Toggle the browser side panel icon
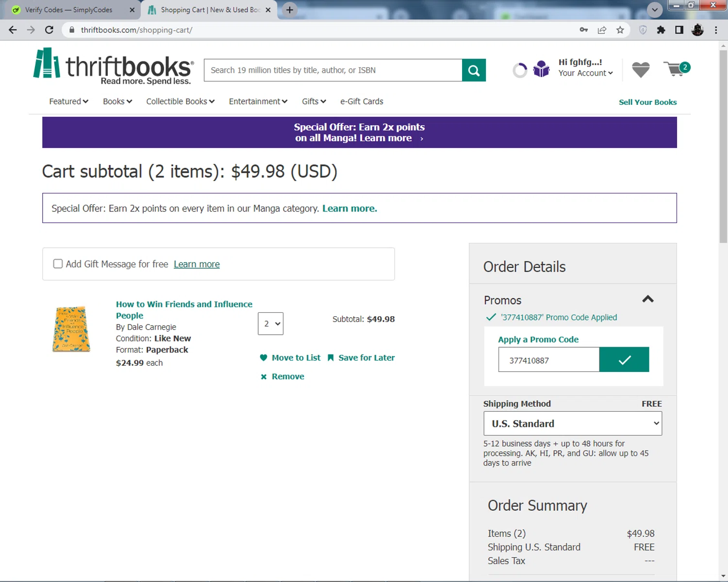 coord(679,30)
